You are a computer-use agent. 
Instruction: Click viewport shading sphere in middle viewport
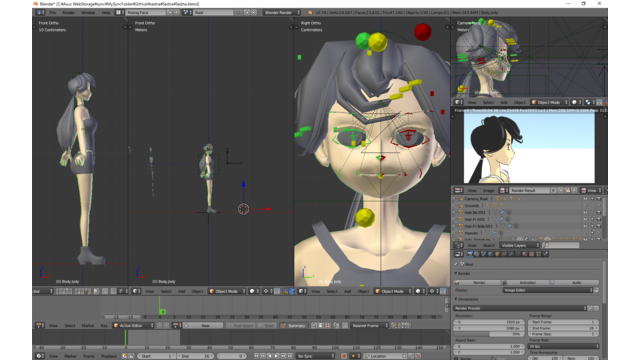pyautogui.click(x=253, y=291)
